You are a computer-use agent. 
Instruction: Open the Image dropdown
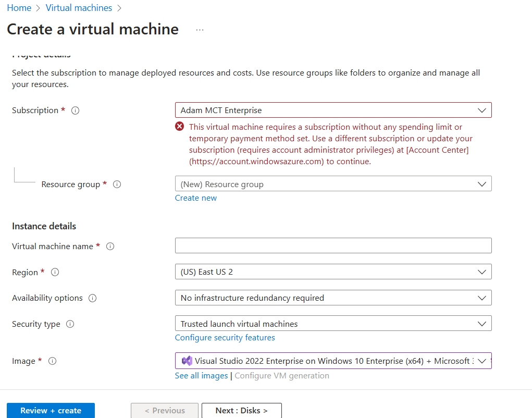(333, 361)
